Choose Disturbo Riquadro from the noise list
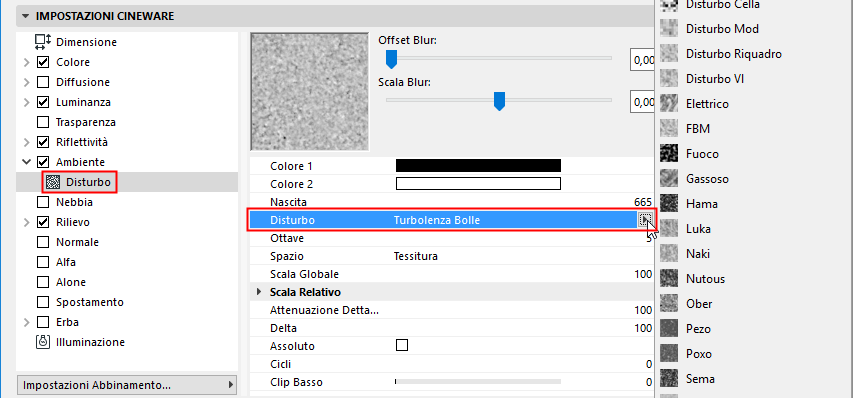The height and width of the screenshot is (398, 853). (734, 53)
